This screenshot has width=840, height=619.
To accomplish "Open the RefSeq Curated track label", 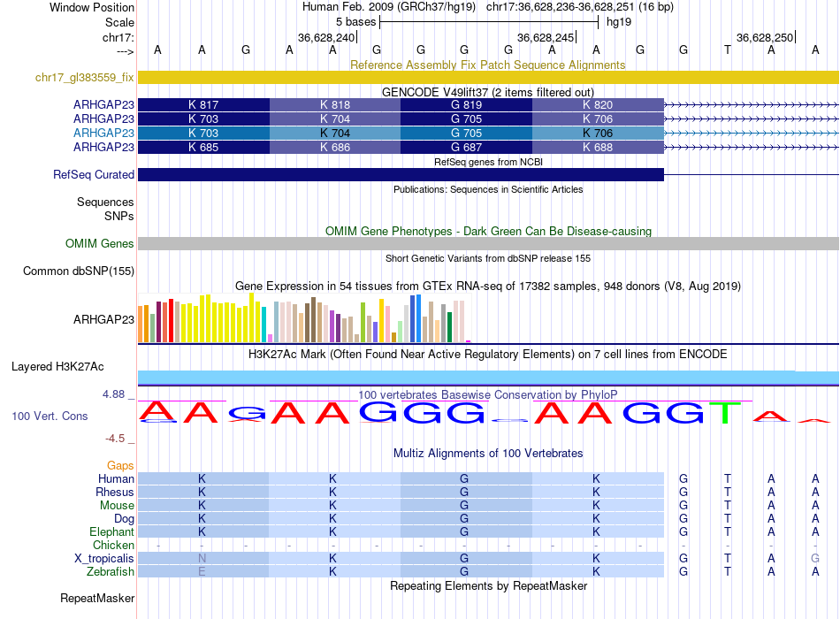I will [x=94, y=175].
